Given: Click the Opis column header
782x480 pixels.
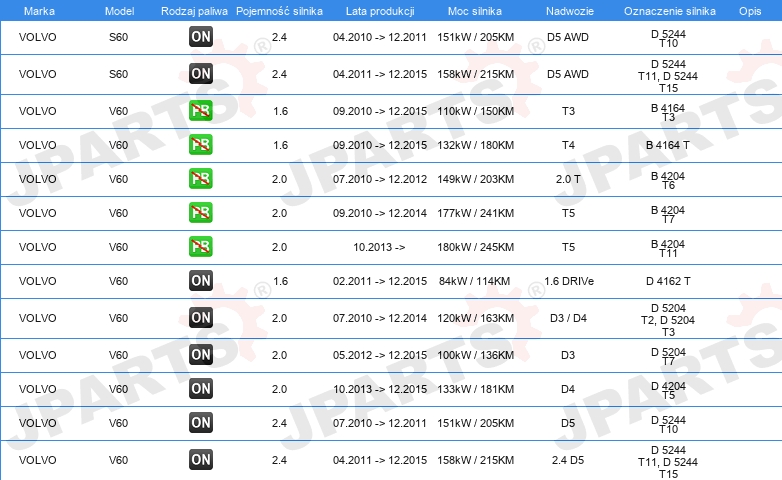Looking at the screenshot, I should pos(750,11).
